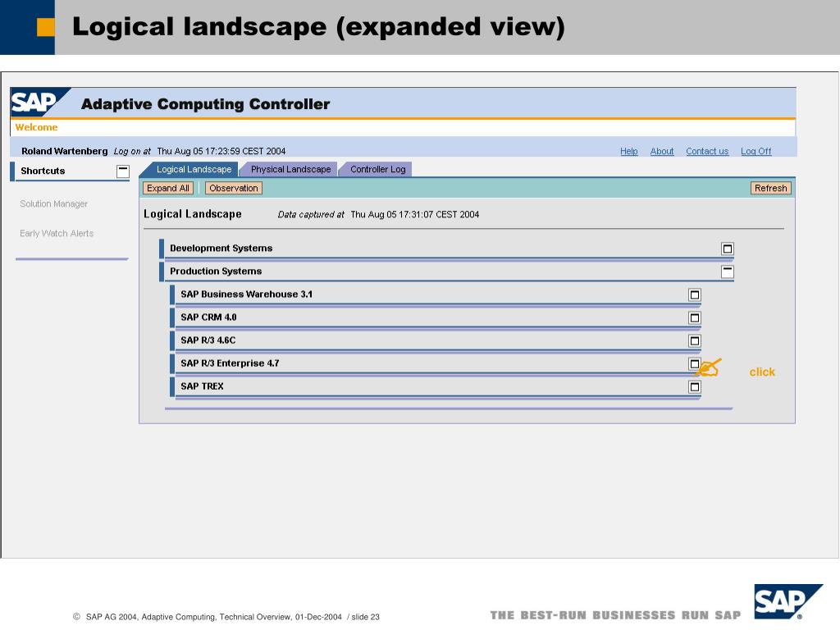840x630 pixels.
Task: Open Early Watch Alerts shortcut
Action: click(57, 233)
